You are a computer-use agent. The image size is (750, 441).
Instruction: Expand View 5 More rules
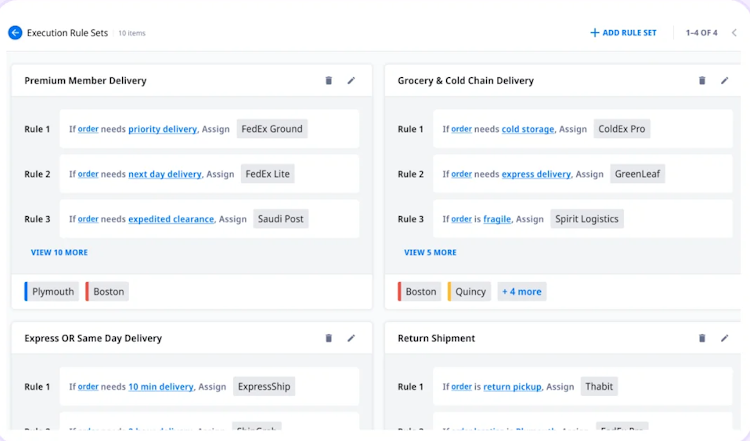click(430, 253)
